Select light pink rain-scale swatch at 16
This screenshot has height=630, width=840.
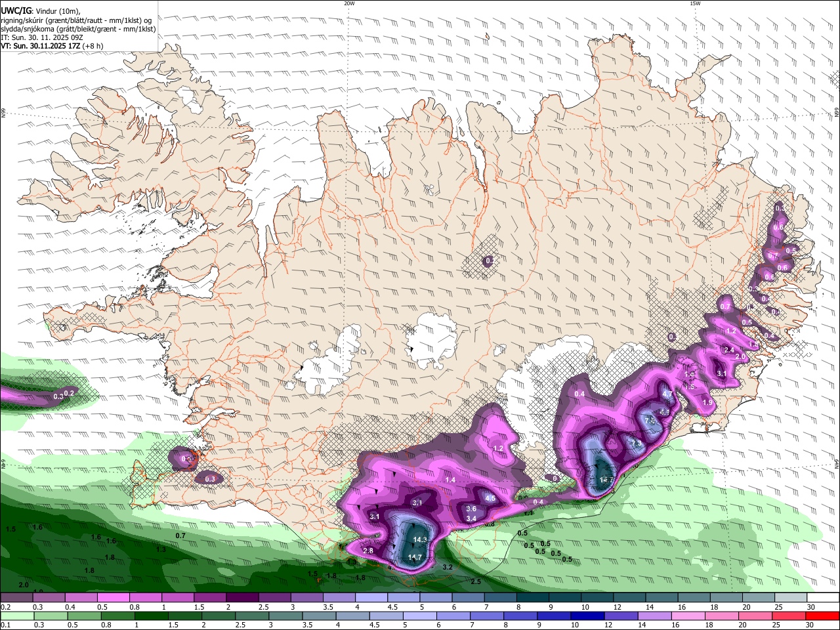pos(689,616)
